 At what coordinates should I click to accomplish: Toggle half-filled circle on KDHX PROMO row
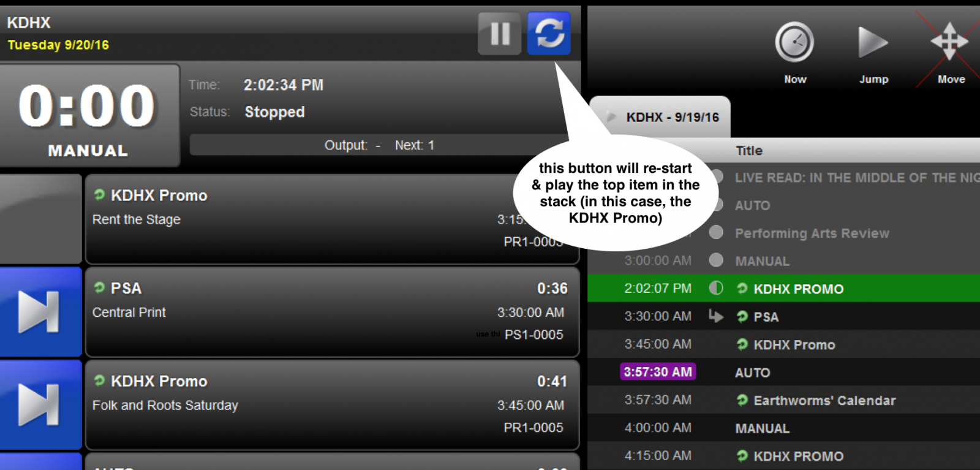[716, 288]
